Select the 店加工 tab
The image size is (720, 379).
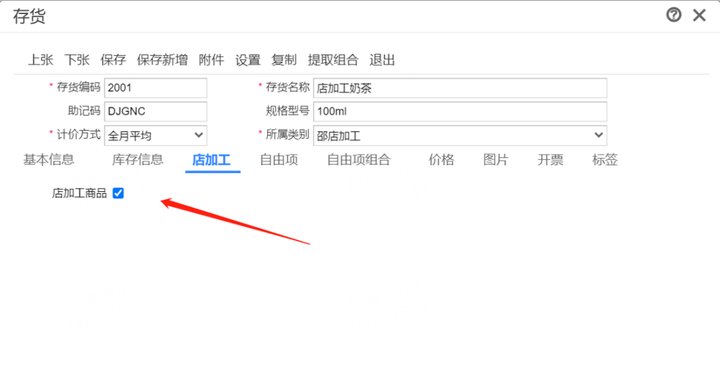pyautogui.click(x=211, y=160)
